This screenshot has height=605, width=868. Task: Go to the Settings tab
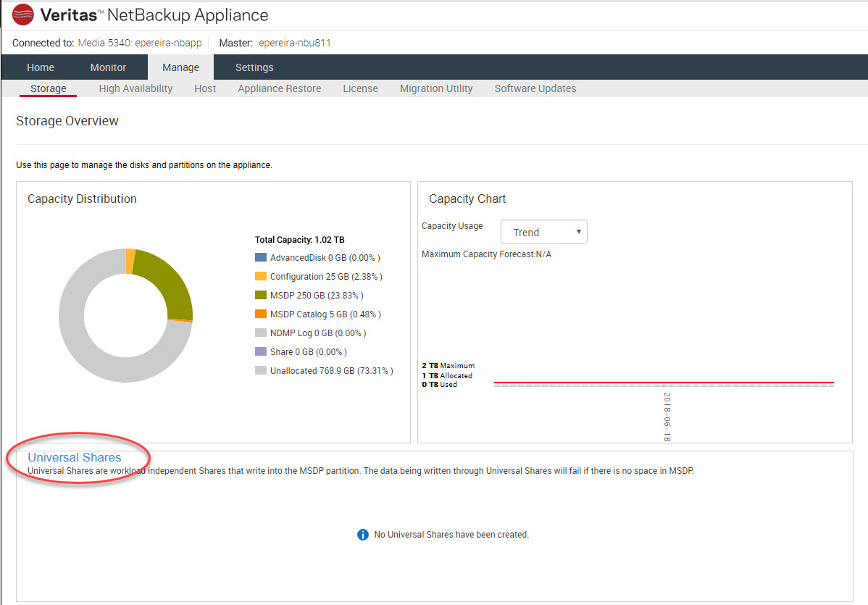[x=254, y=67]
